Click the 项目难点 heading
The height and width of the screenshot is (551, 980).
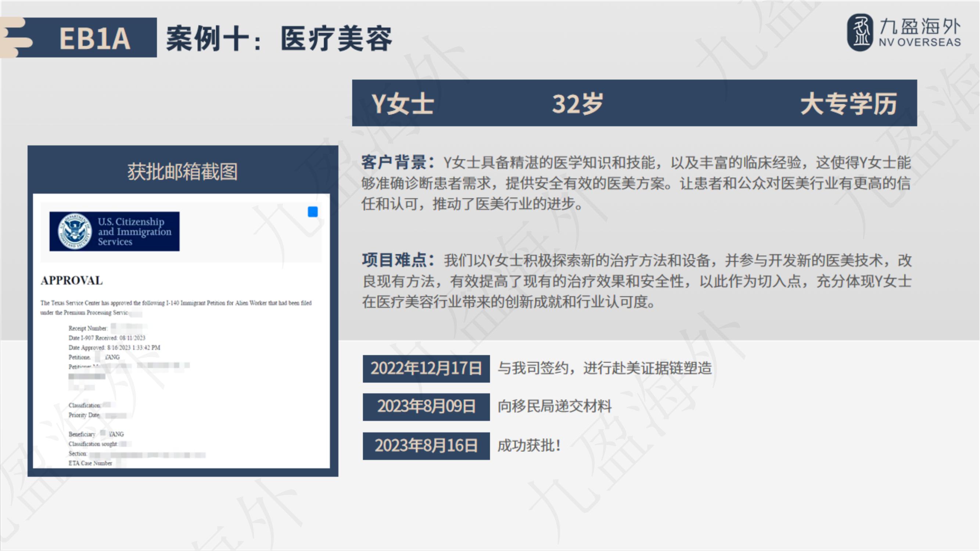[x=399, y=260]
